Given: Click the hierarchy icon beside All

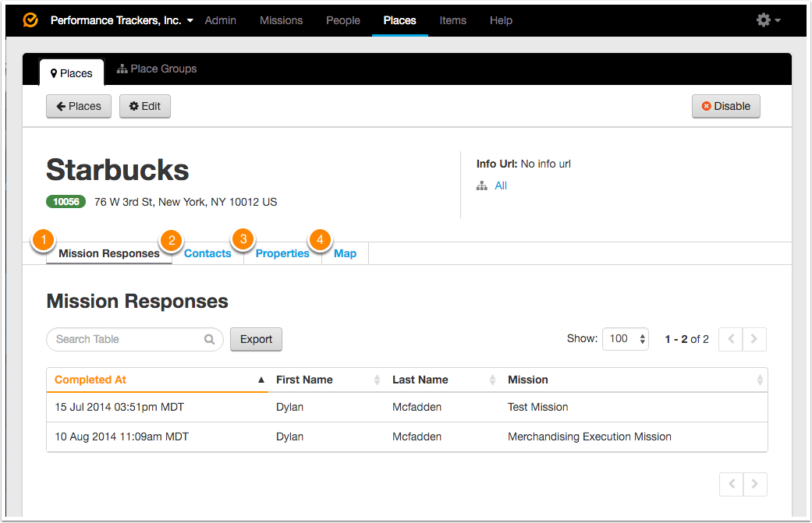Looking at the screenshot, I should pos(481,186).
